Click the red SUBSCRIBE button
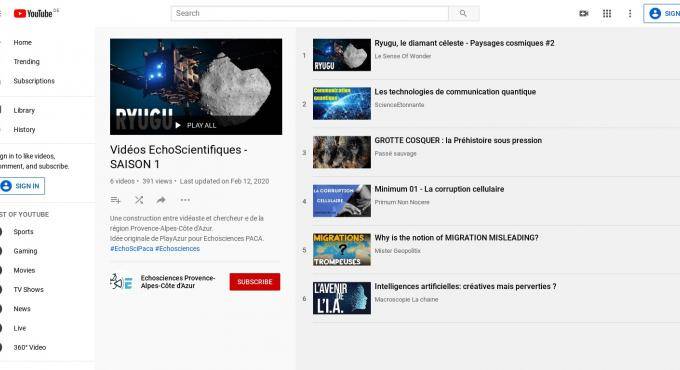Image resolution: width=680 pixels, height=370 pixels. [255, 282]
